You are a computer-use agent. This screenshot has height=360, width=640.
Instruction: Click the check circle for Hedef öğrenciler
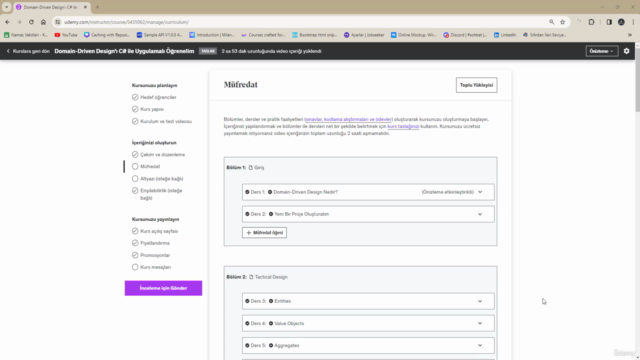click(135, 97)
